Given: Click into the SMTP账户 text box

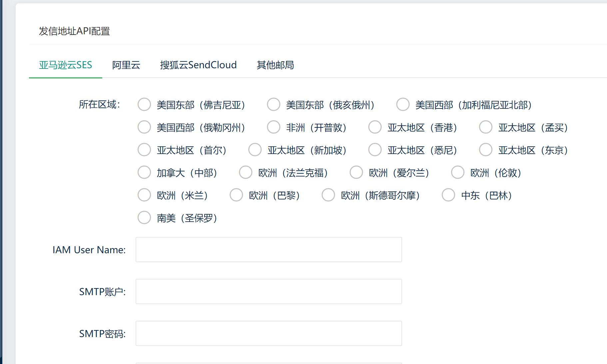Looking at the screenshot, I should (269, 291).
